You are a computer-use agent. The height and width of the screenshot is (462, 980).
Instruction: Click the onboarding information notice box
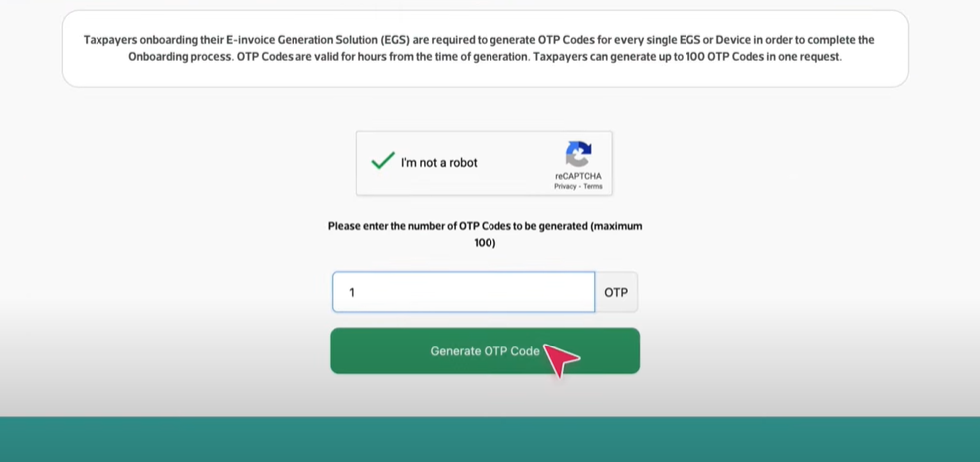[x=485, y=48]
